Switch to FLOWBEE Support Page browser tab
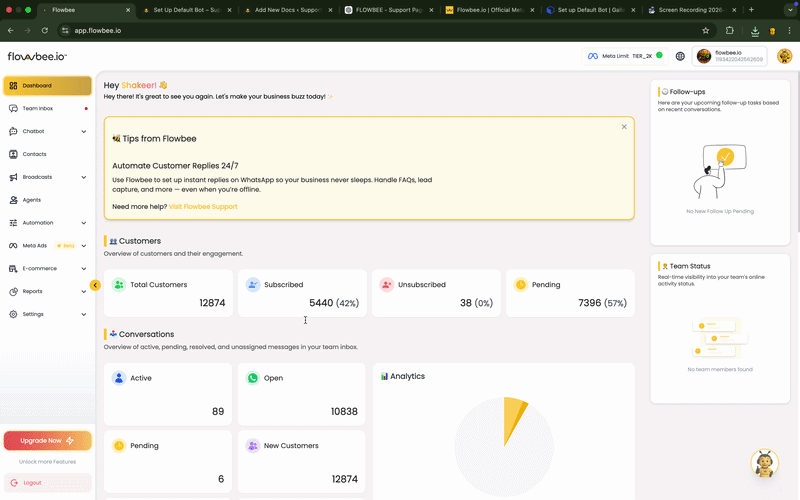This screenshot has width=800, height=500. (386, 9)
